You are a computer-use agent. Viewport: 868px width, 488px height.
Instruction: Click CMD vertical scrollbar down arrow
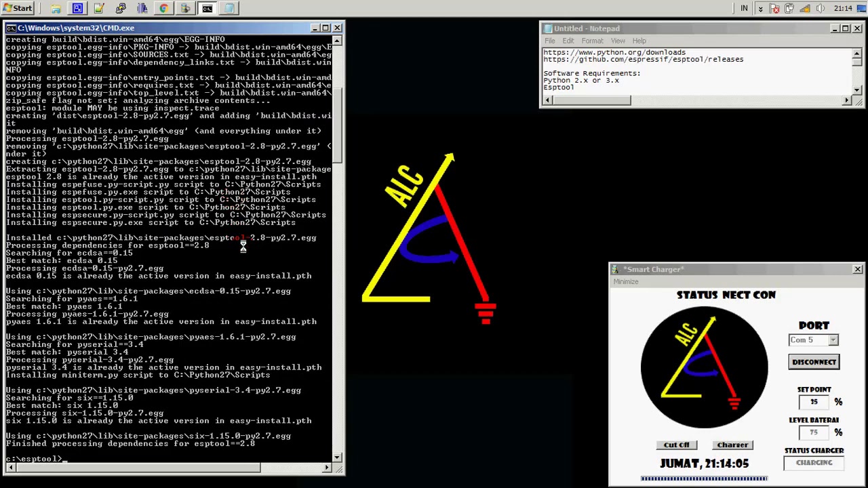pos(337,457)
